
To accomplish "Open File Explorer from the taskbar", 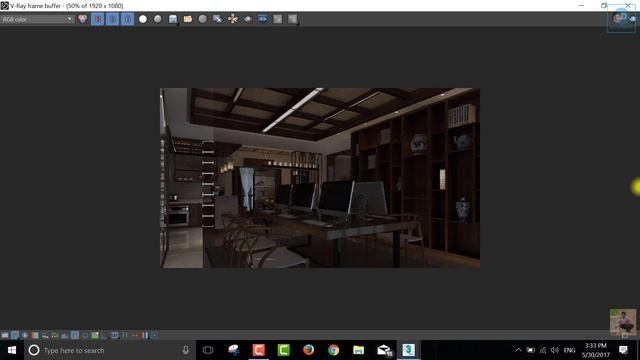I will [358, 350].
